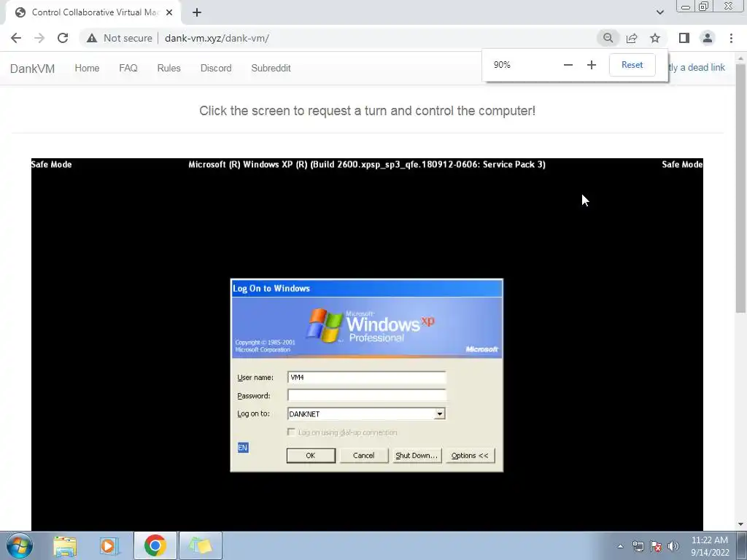Reload the page with refresh icon
The height and width of the screenshot is (560, 747).
click(x=63, y=38)
